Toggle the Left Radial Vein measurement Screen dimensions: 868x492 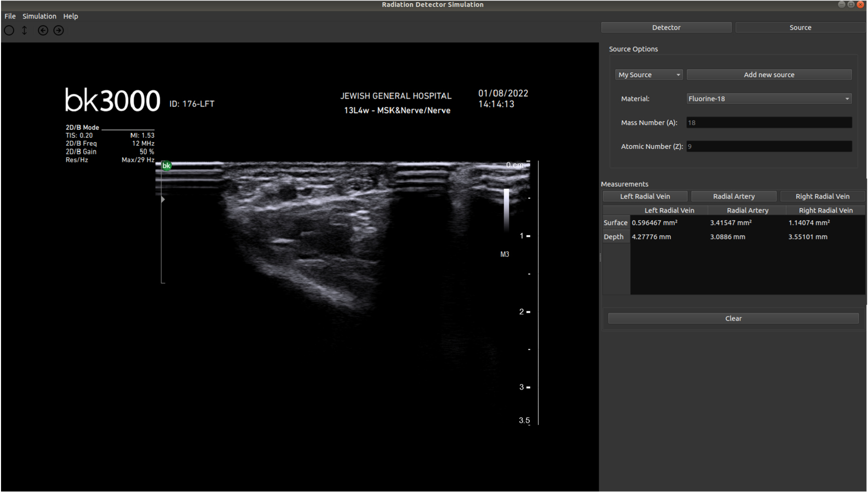644,196
